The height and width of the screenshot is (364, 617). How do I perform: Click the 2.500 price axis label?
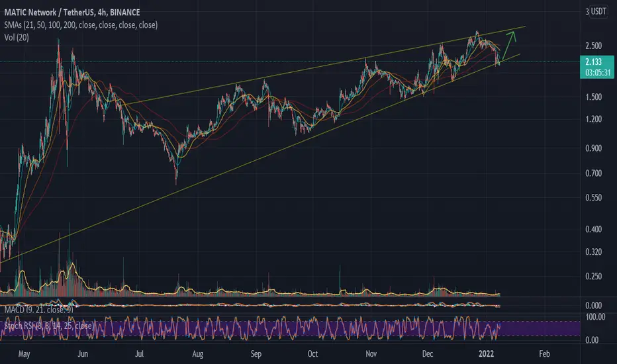tap(593, 46)
